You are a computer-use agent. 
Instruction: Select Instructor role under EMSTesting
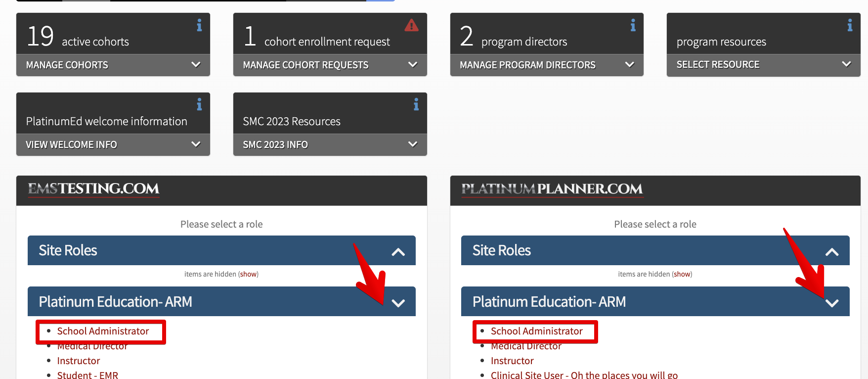point(79,361)
